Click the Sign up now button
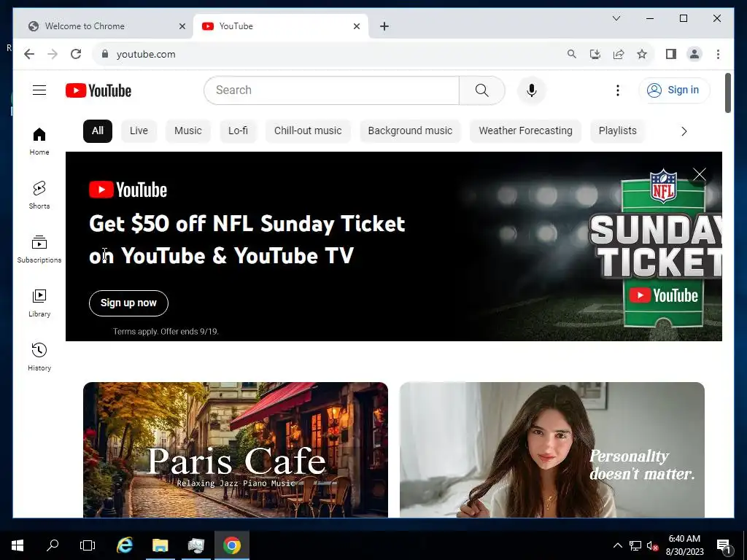This screenshot has height=560, width=747. 128,303
